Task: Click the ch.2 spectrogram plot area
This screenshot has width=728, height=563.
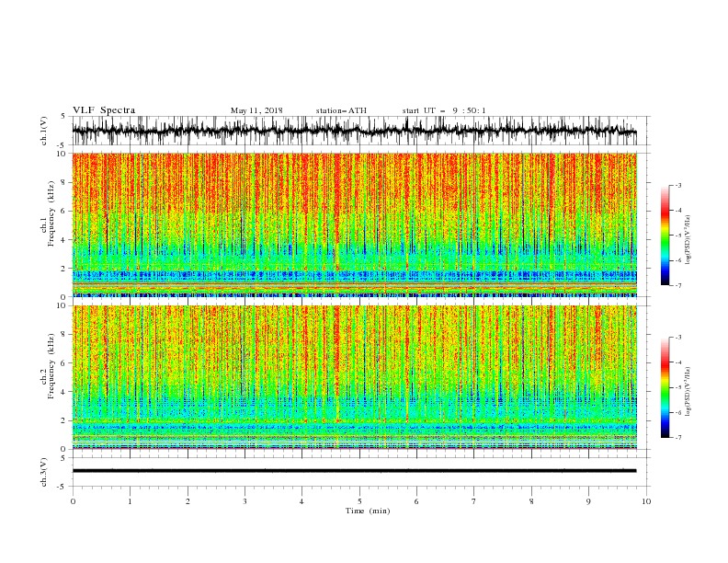Action: (x=354, y=377)
